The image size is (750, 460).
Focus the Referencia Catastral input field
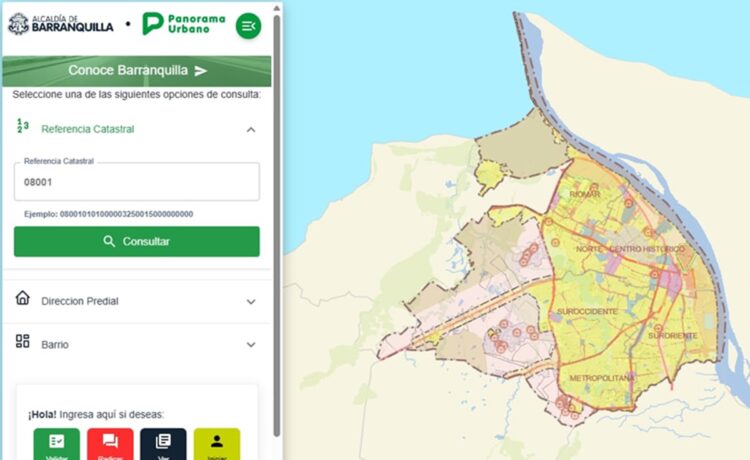point(136,183)
